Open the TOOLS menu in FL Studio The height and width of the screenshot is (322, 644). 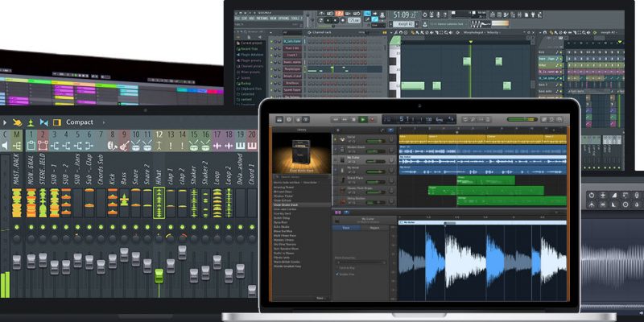pyautogui.click(x=295, y=19)
